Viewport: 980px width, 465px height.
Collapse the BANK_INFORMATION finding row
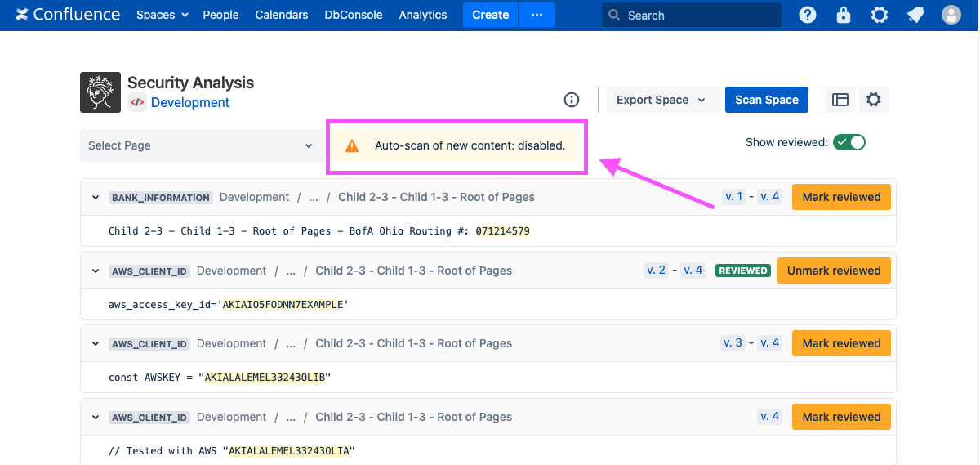point(96,198)
